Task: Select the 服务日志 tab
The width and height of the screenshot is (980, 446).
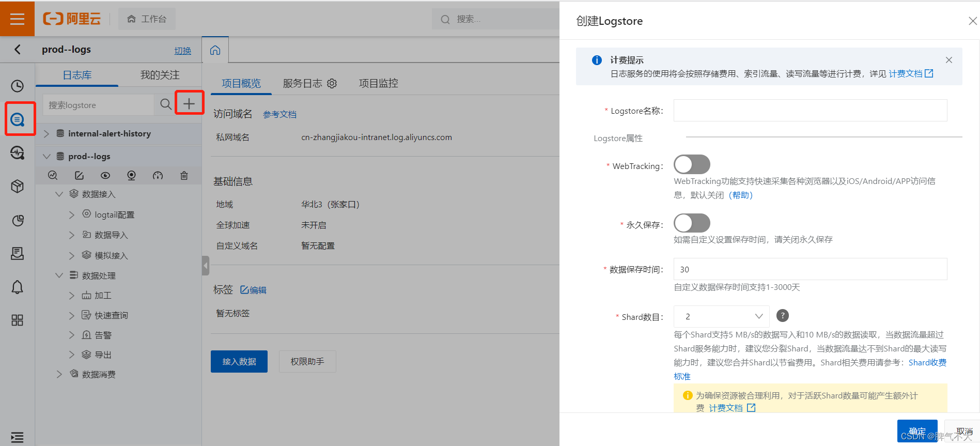Action: click(x=302, y=83)
